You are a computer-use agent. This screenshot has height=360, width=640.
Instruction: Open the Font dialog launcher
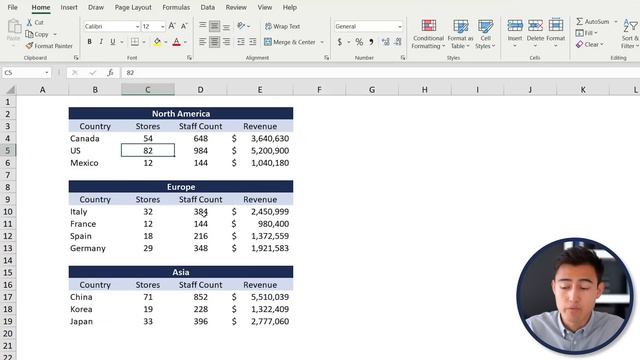pyautogui.click(x=189, y=58)
